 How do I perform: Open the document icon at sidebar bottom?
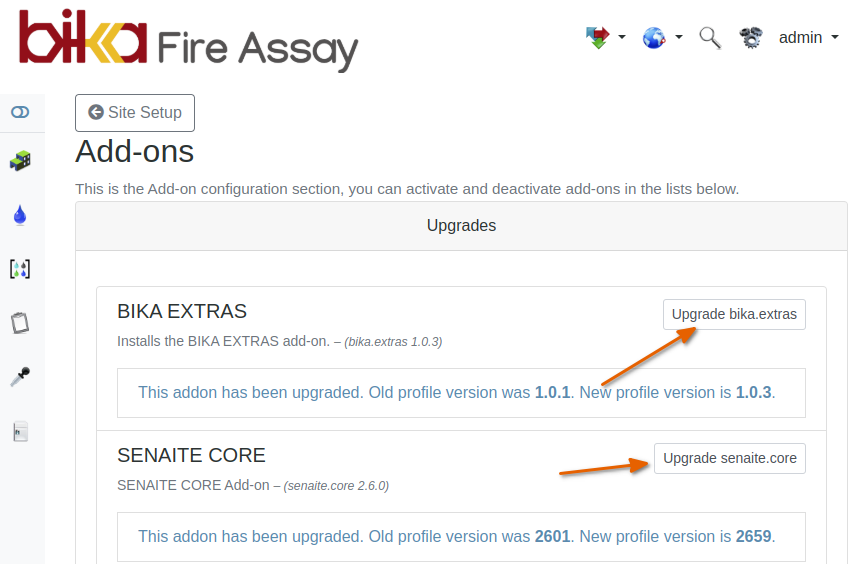(20, 432)
